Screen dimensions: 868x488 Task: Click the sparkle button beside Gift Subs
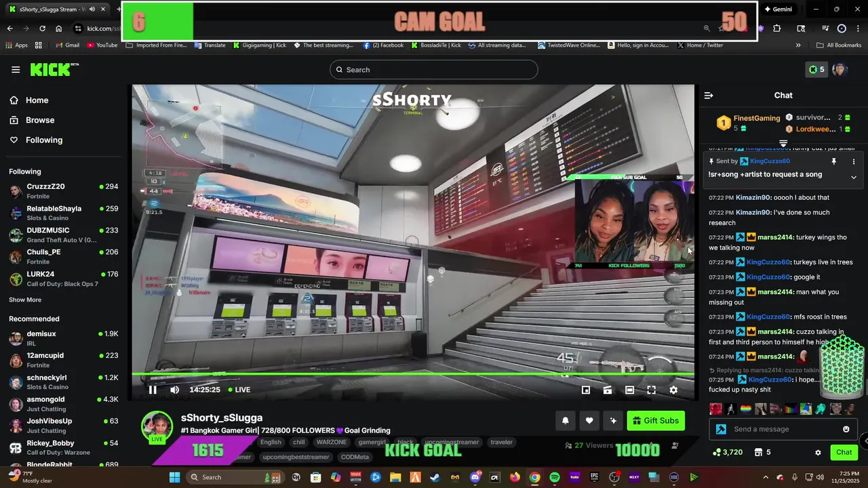click(613, 421)
